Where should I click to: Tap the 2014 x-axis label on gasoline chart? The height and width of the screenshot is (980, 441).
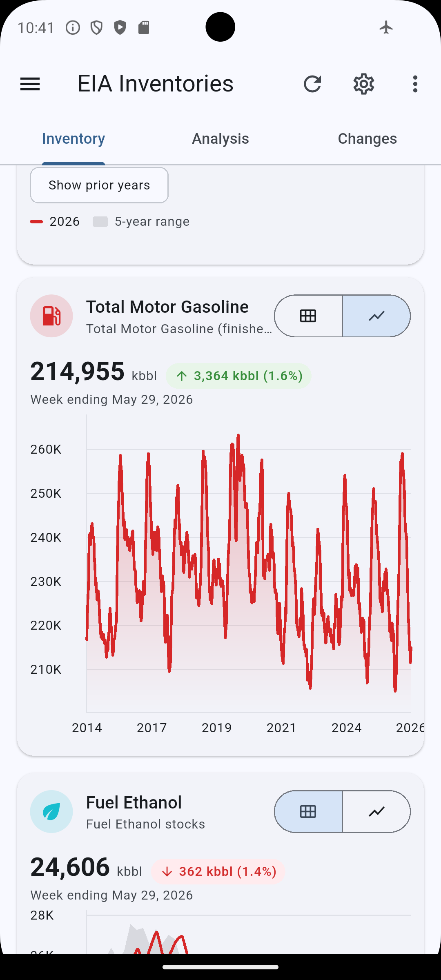tap(87, 728)
